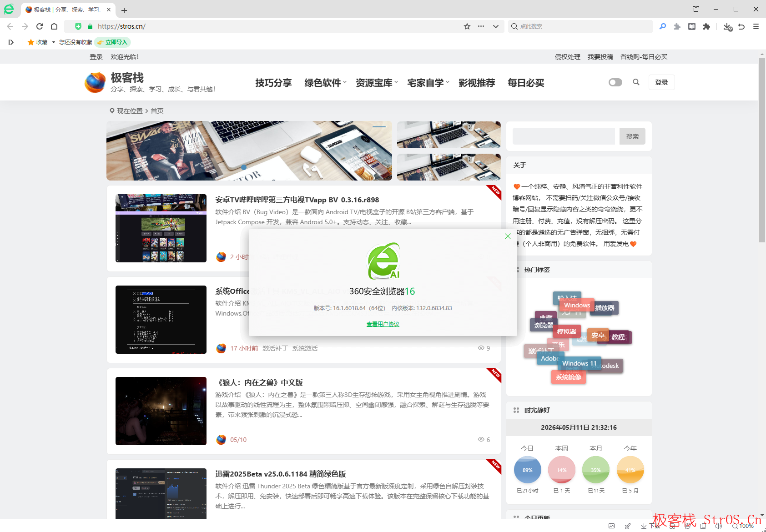Image resolution: width=766 pixels, height=532 pixels.
Task: Open the 安卓TV哔哩哔哩 article title
Action: pos(297,200)
